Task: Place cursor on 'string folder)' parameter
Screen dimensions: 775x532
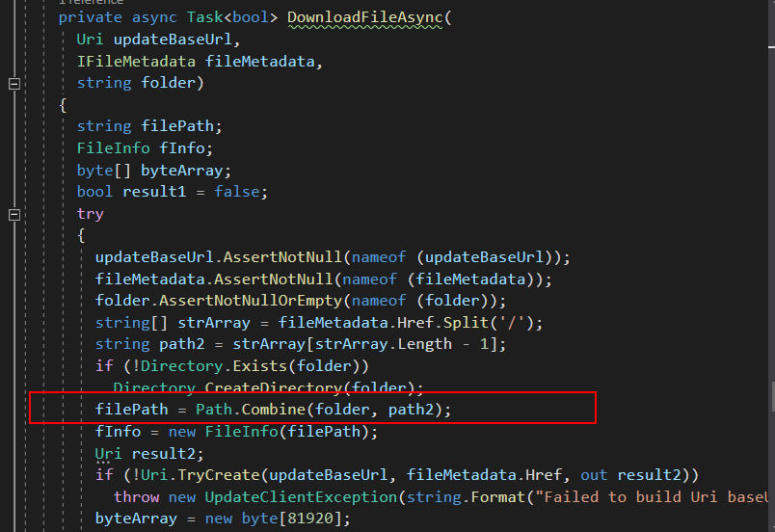Action: [x=141, y=83]
